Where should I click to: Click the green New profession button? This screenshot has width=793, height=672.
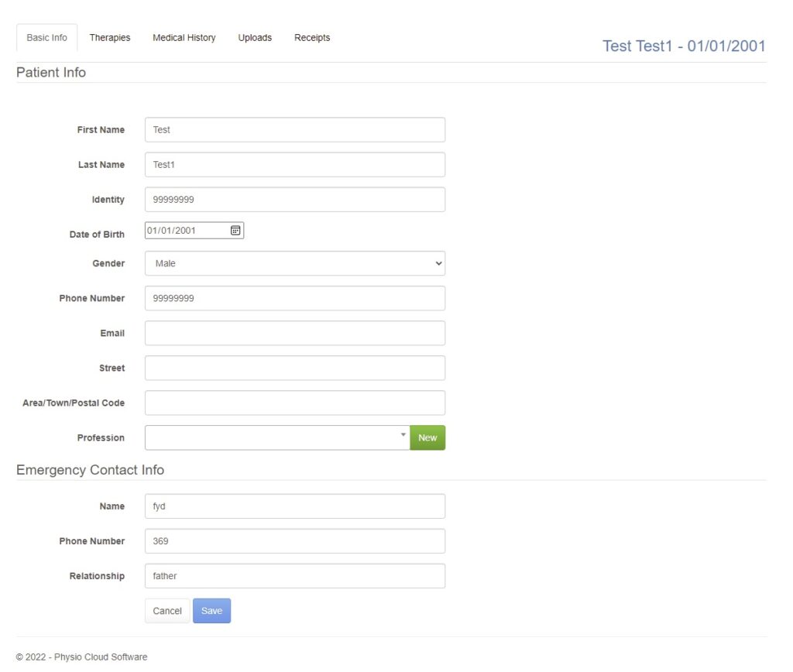pyautogui.click(x=427, y=438)
